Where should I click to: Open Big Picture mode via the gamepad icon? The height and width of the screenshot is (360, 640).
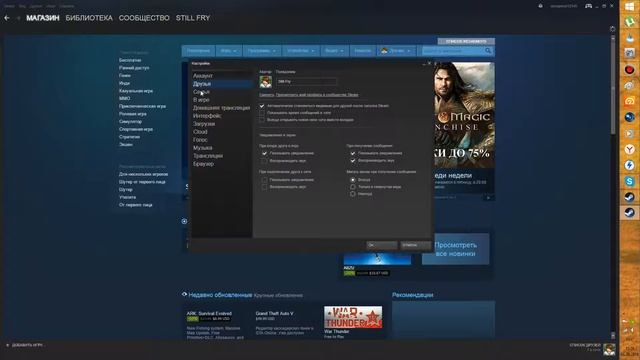point(589,6)
